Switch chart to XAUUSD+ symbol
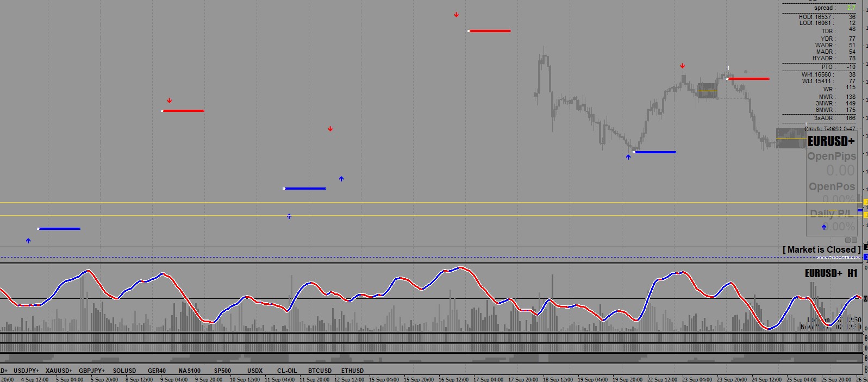Image resolution: width=868 pixels, height=382 pixels. click(x=59, y=371)
